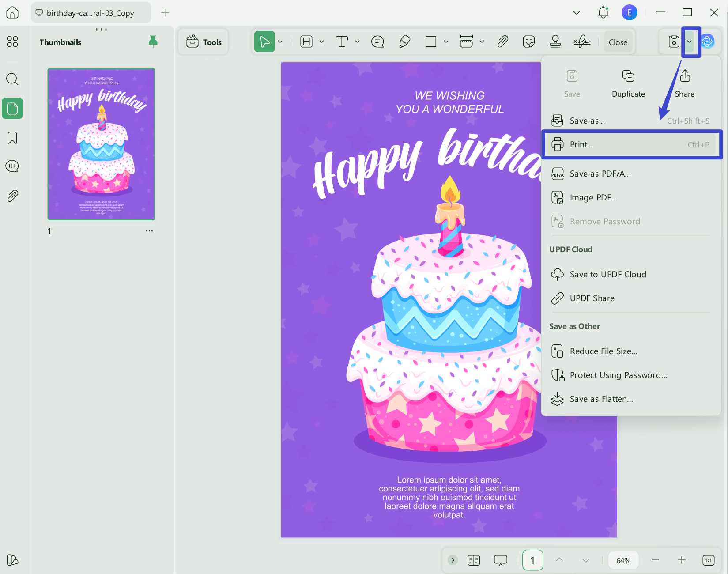Expand the Measure tool dropdown arrow
The width and height of the screenshot is (728, 574).
[x=482, y=42]
